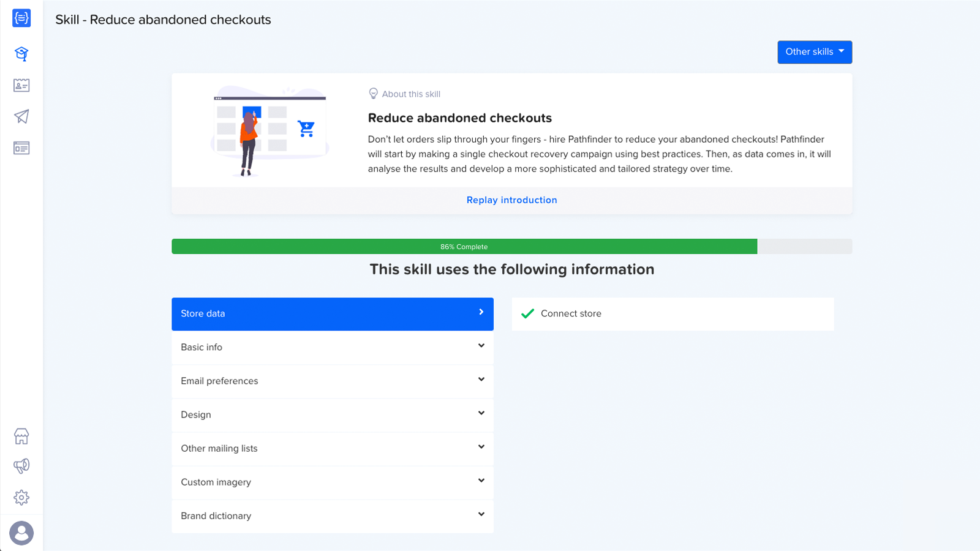Click the lightbulb icon beside About this skill
The height and width of the screenshot is (551, 980).
click(x=373, y=94)
